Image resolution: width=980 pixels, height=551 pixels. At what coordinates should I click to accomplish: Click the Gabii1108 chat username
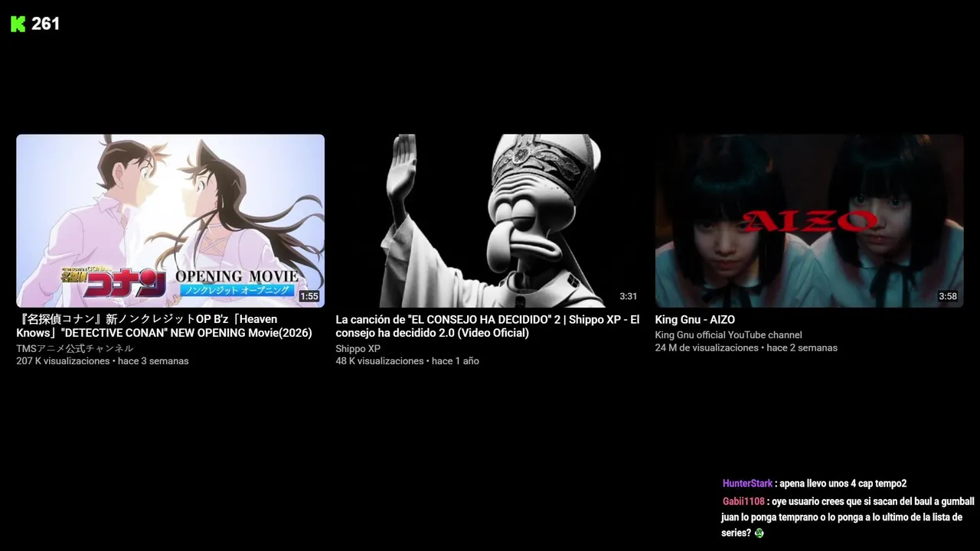pyautogui.click(x=743, y=502)
